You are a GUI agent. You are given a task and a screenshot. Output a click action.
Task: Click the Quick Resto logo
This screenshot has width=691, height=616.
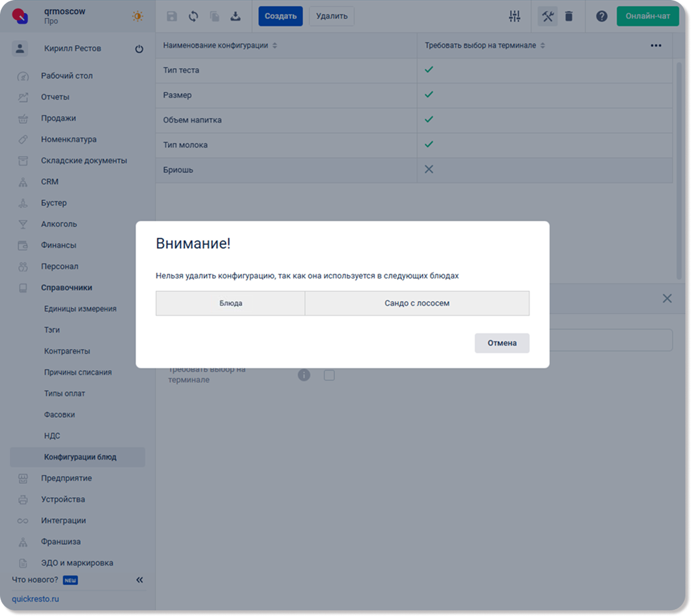21,16
